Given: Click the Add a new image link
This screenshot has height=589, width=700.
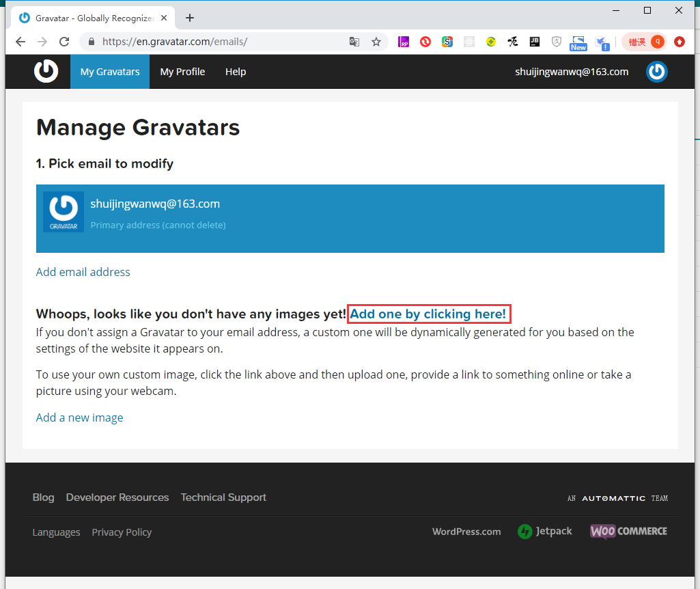Looking at the screenshot, I should click(x=79, y=417).
